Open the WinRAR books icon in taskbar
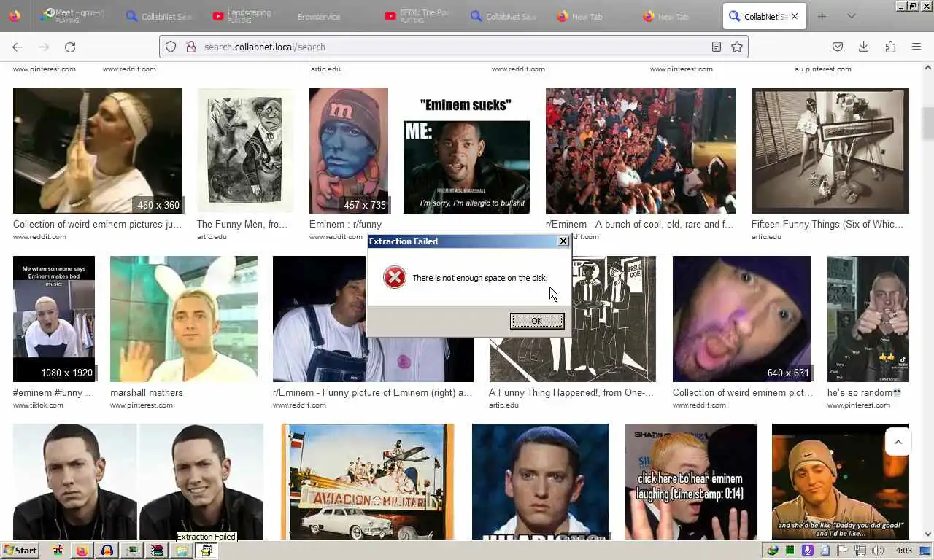Image resolution: width=934 pixels, height=560 pixels. 156,551
